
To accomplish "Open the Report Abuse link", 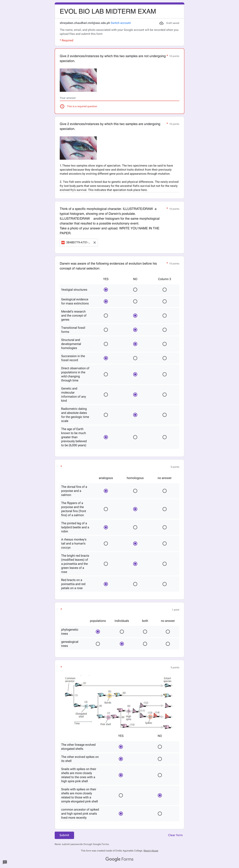I will click(151, 850).
